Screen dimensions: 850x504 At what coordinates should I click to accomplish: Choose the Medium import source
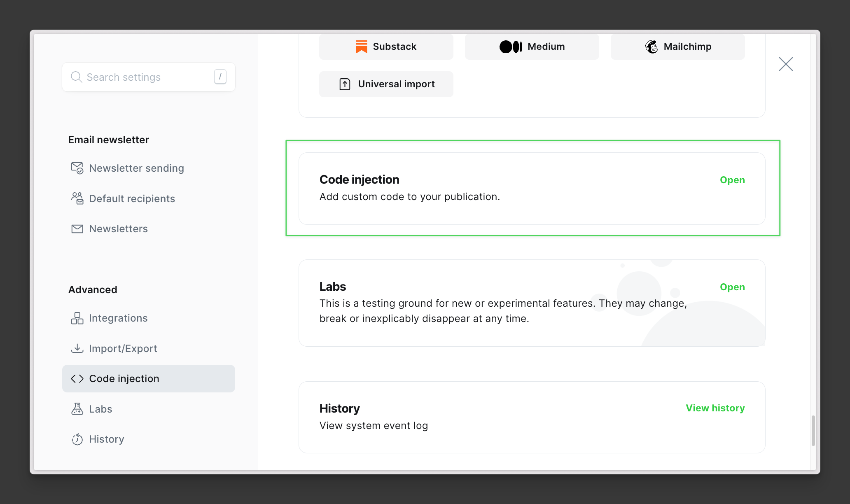(x=531, y=47)
